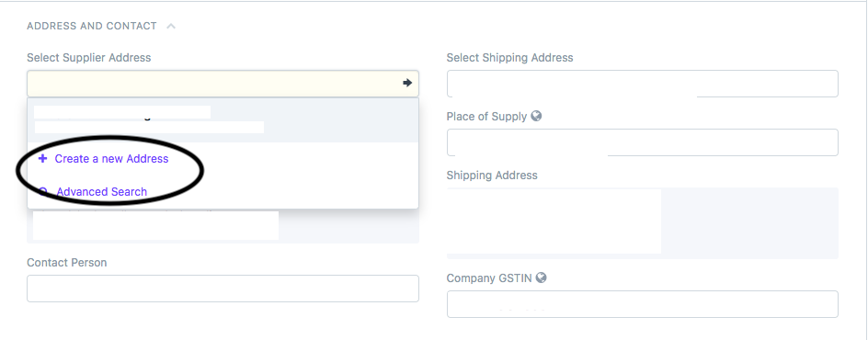Collapse the Address and Contact section chevron
868x340 pixels.
[171, 26]
